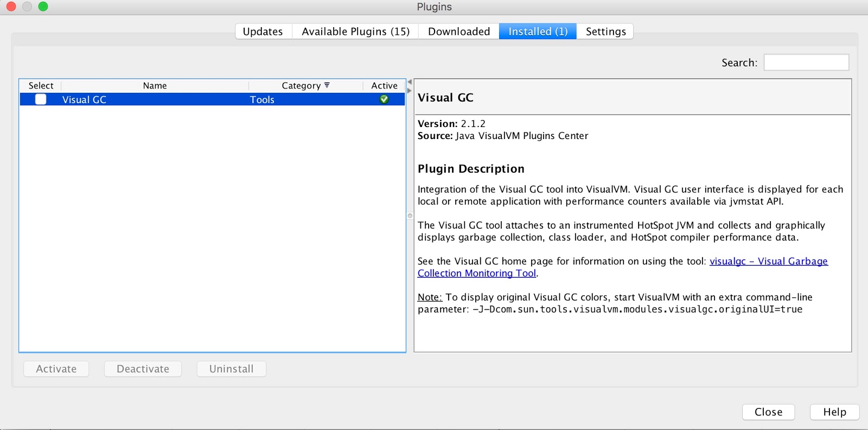The width and height of the screenshot is (868, 430).
Task: Sort plugins by the Active column header
Action: click(x=384, y=86)
